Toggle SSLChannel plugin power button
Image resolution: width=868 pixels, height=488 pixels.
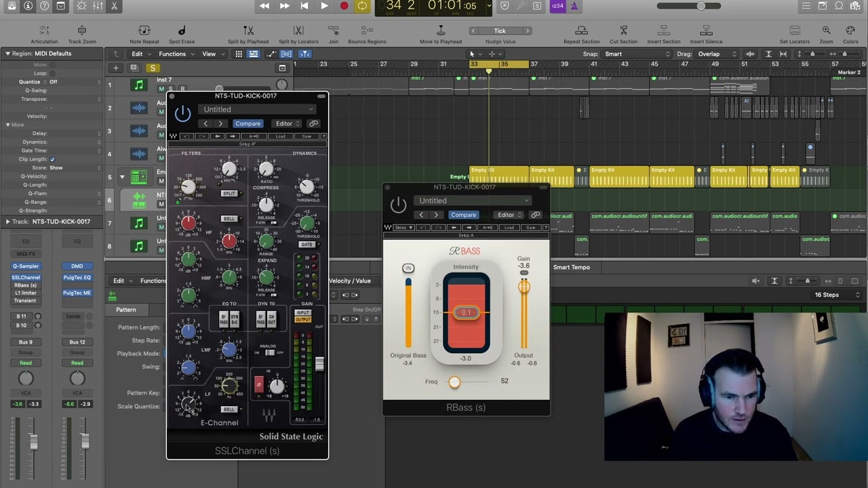click(x=182, y=114)
